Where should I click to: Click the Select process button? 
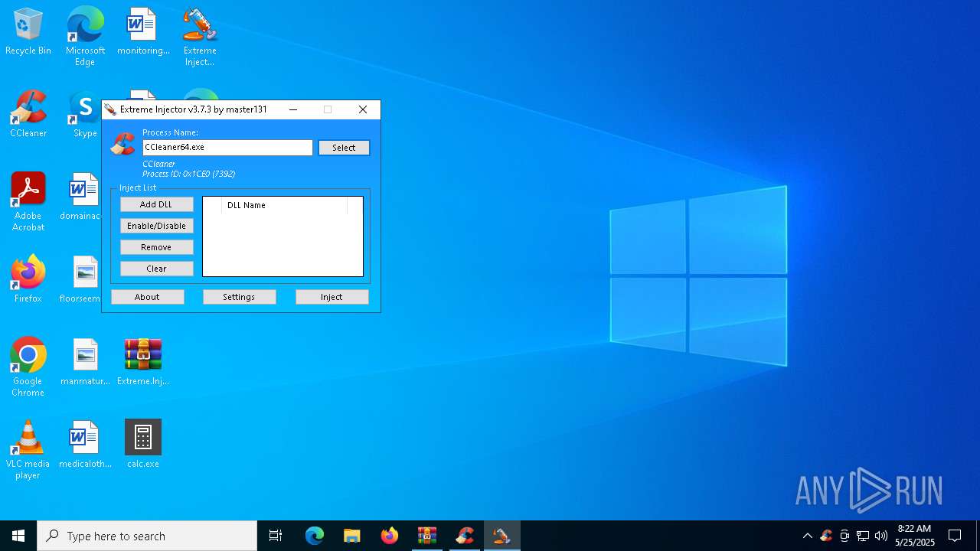click(x=344, y=148)
